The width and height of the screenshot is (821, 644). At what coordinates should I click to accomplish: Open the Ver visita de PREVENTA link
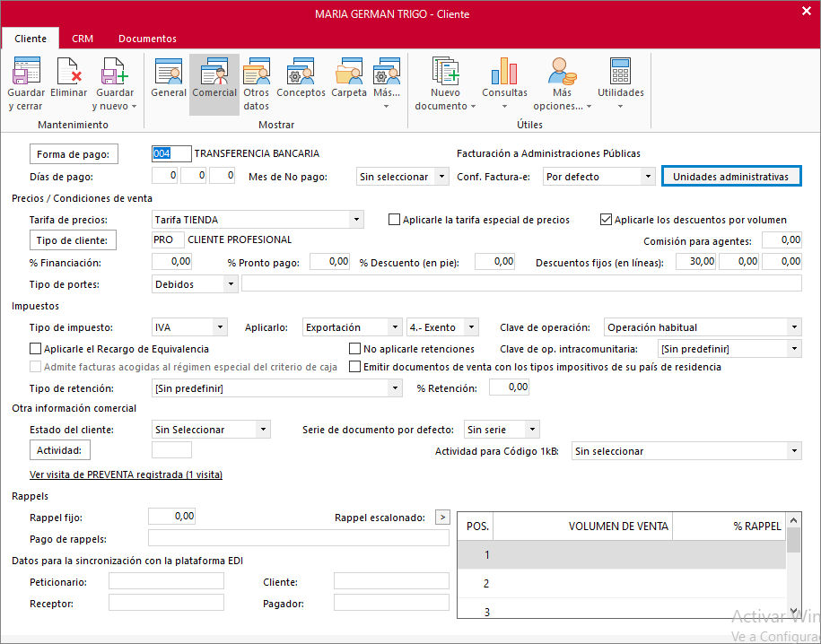click(126, 474)
